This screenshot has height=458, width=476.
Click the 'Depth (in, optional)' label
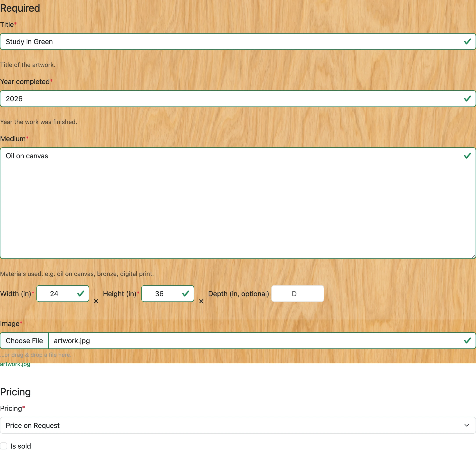click(238, 294)
